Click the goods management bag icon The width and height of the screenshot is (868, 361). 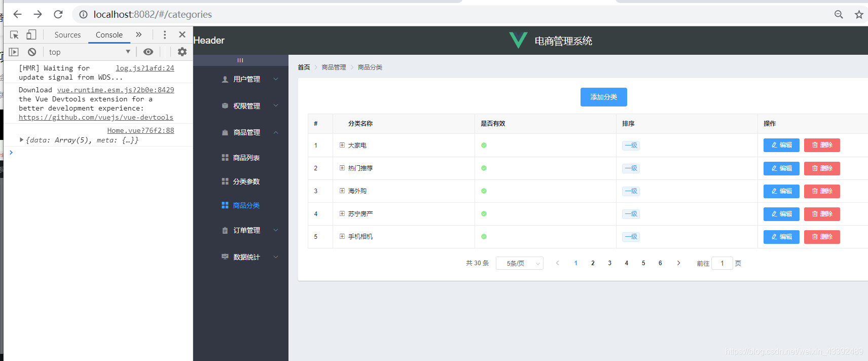tap(225, 132)
